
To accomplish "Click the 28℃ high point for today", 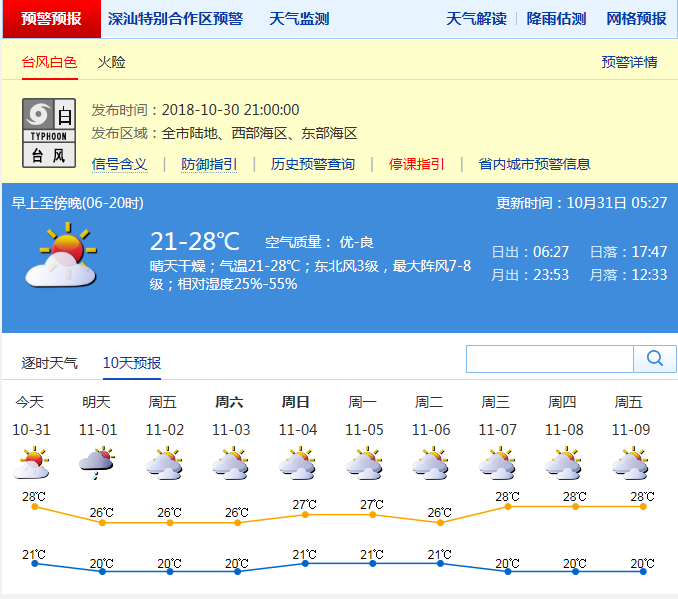I will (35, 507).
